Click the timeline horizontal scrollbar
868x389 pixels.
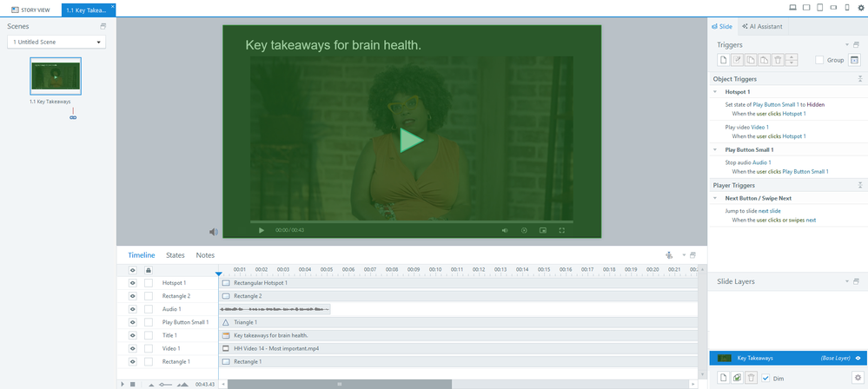coord(340,384)
